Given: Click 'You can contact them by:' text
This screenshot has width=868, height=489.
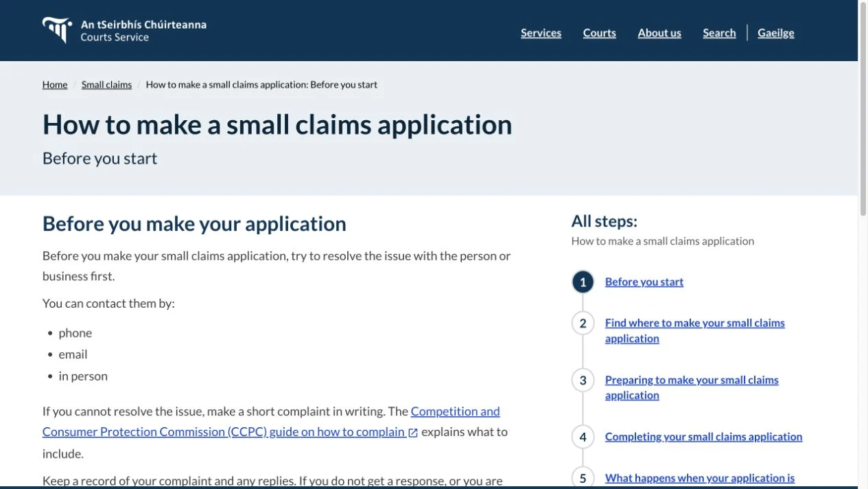Looking at the screenshot, I should pos(108,303).
